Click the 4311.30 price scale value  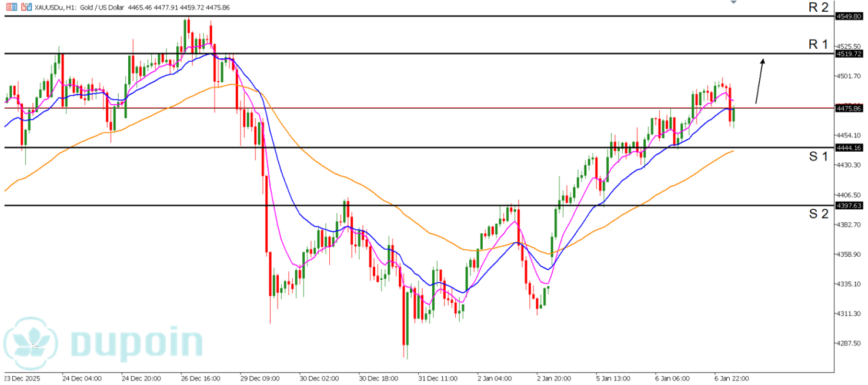pyautogui.click(x=849, y=314)
